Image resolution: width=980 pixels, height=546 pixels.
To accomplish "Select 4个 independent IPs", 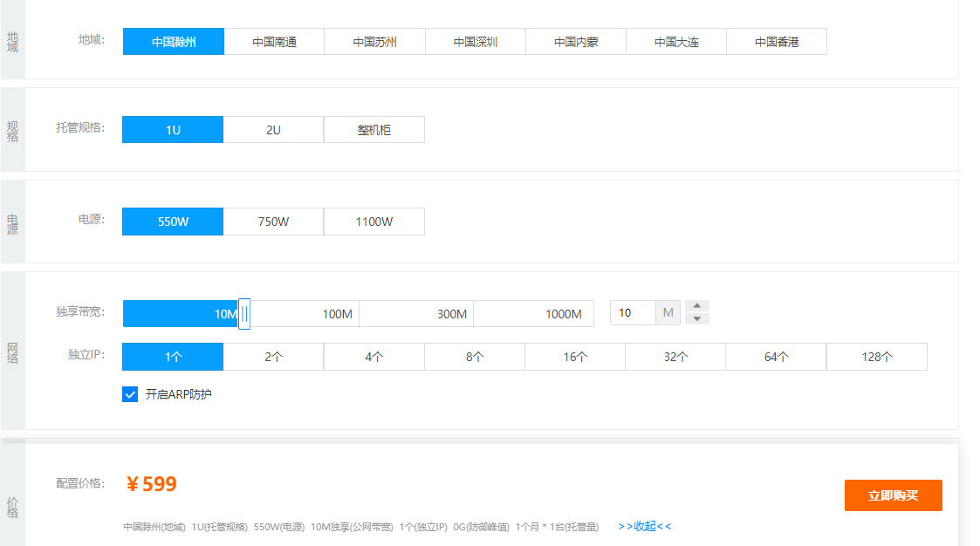I will 374,357.
